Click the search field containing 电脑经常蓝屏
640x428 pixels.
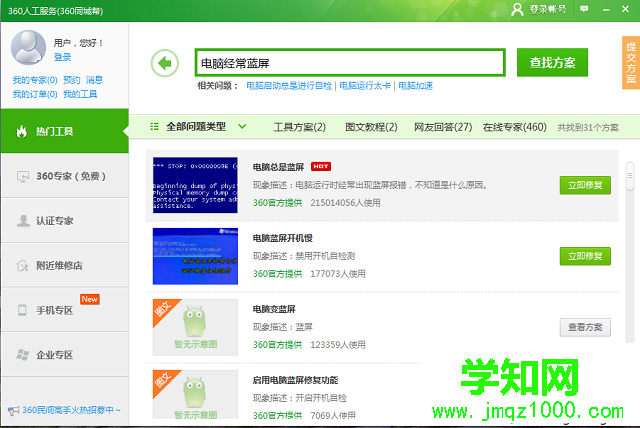[x=350, y=63]
